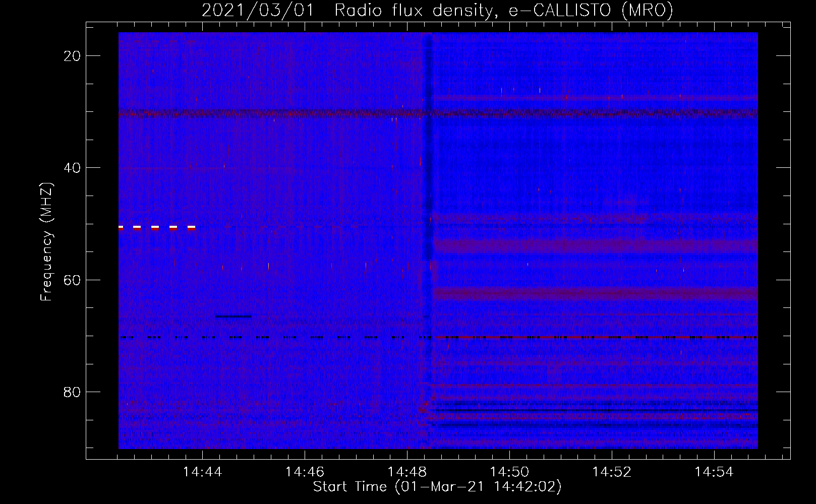Click the plot title '2021/03/01 Radio flux density, e-CALLISTO (MRO)'
Screen dimensions: 816x504
[437, 10]
